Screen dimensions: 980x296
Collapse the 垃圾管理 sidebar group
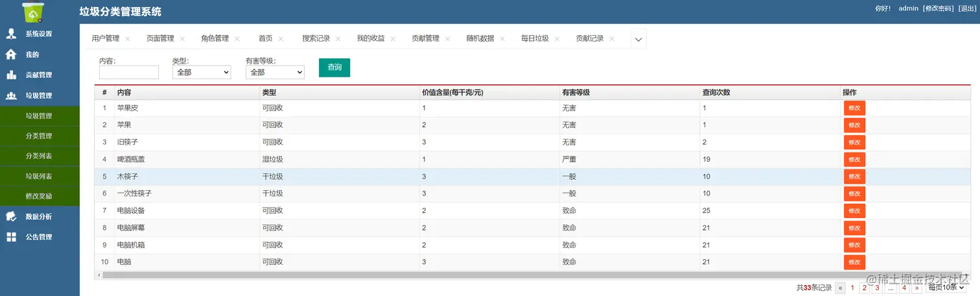tap(40, 96)
